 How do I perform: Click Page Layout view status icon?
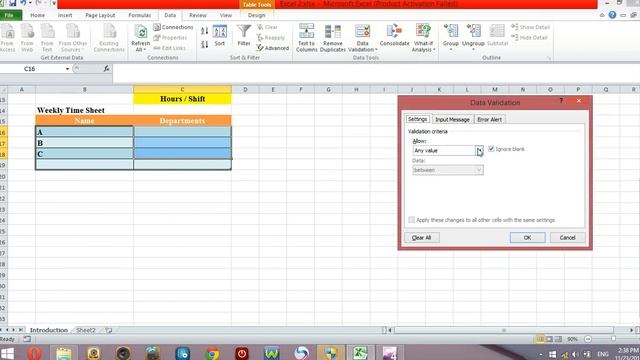point(549,339)
